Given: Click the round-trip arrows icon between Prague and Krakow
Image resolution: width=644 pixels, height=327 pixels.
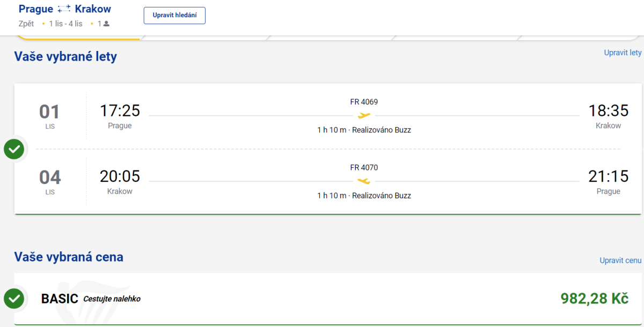Looking at the screenshot, I should click(64, 9).
